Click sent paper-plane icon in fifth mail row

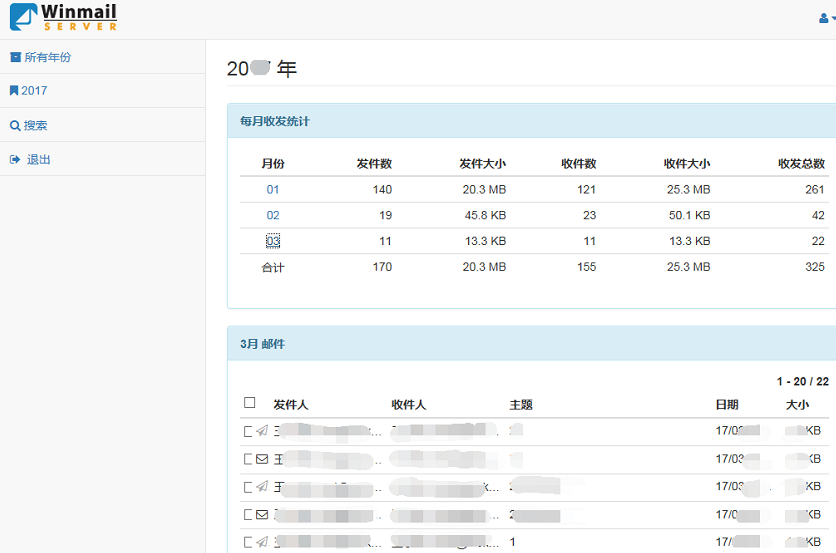tap(262, 542)
